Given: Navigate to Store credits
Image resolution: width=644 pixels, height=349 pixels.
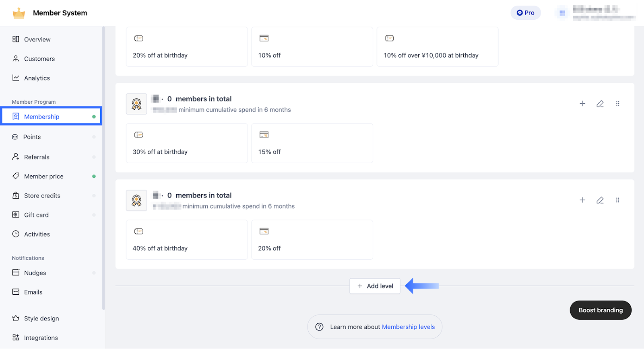Looking at the screenshot, I should [42, 195].
